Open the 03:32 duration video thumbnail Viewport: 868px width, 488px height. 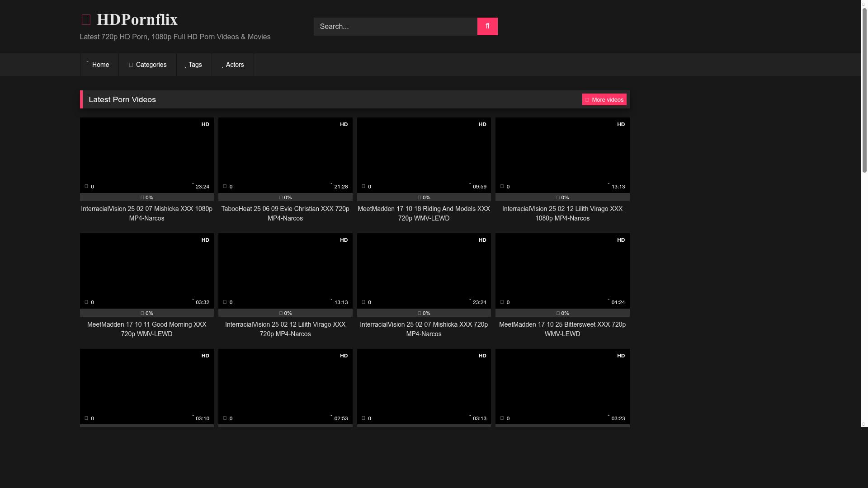tap(146, 270)
